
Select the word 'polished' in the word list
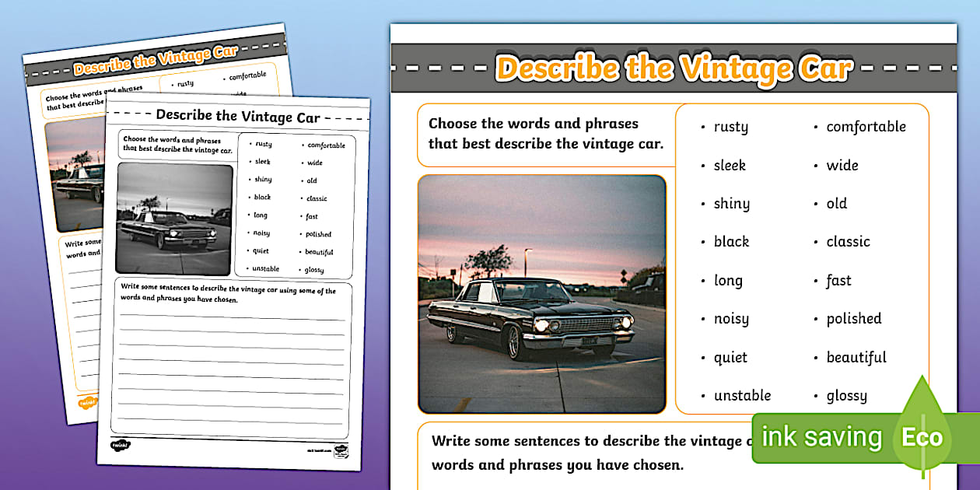coord(854,319)
